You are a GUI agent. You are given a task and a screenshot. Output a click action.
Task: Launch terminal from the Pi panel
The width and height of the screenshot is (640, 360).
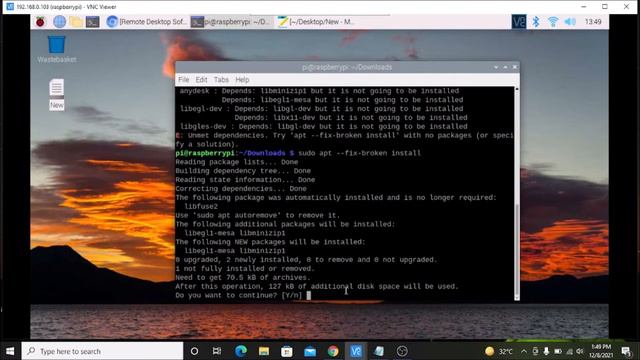coord(93,22)
